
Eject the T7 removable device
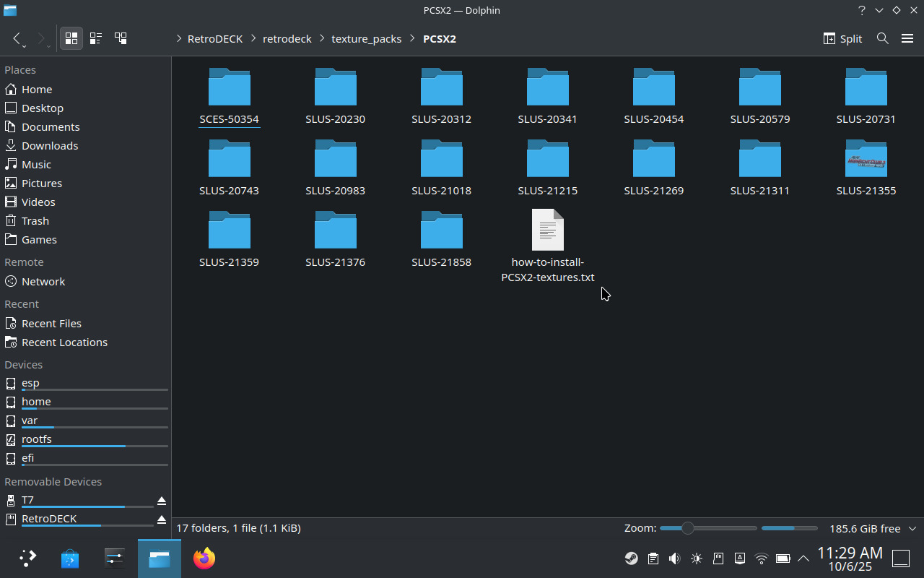(x=162, y=501)
